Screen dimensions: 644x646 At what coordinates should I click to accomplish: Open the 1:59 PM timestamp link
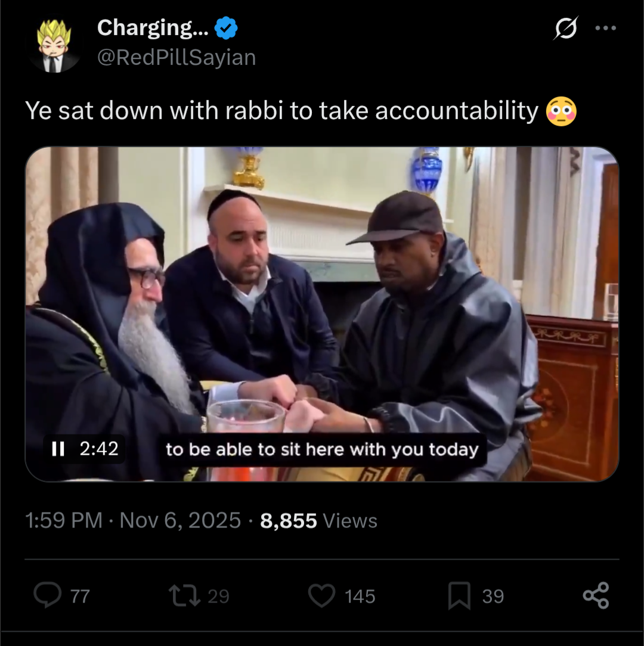[64, 520]
